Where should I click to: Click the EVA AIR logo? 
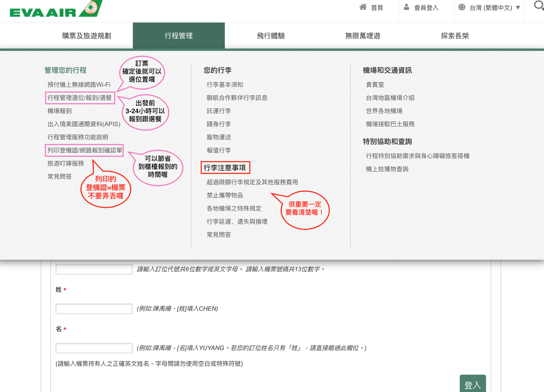coord(56,9)
